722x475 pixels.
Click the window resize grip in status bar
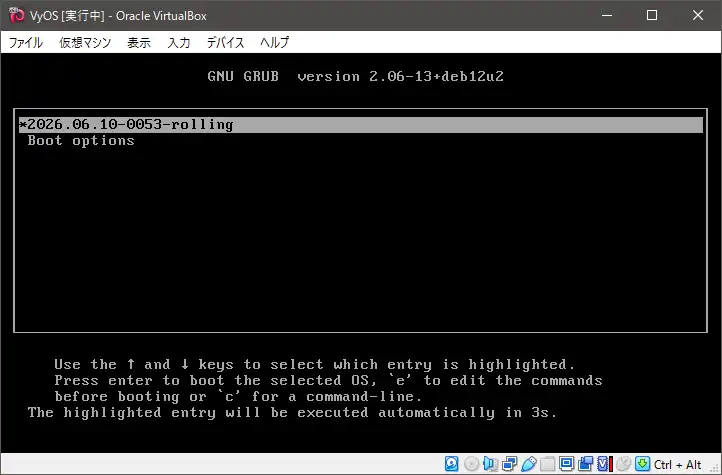pos(714,468)
